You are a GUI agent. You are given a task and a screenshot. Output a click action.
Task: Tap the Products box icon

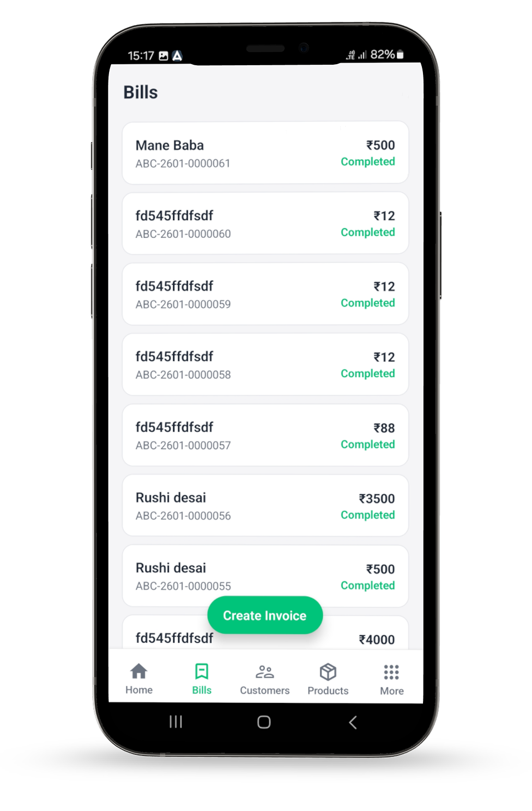tap(328, 672)
